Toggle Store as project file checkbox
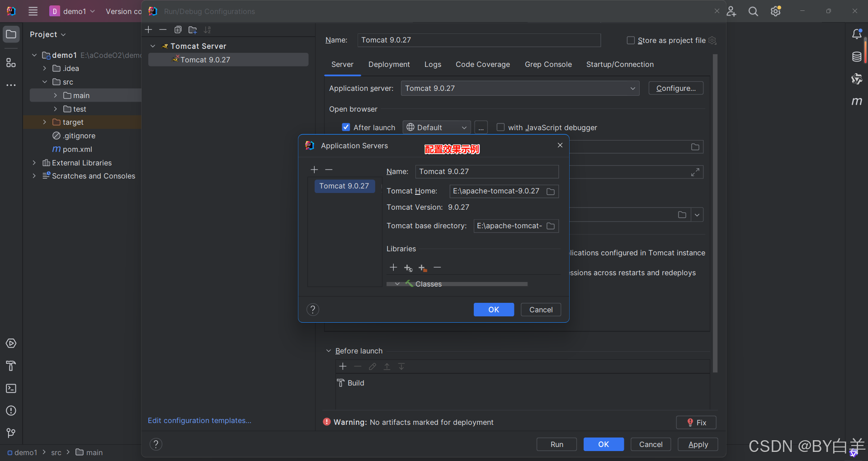868x461 pixels. tap(631, 40)
